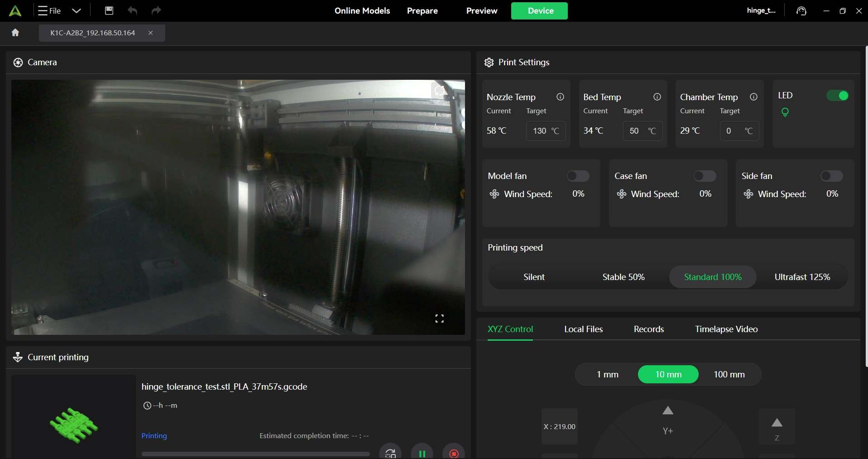Screen dimensions: 868x459
Task: Open the Timelapse Video tab
Action: click(726, 329)
